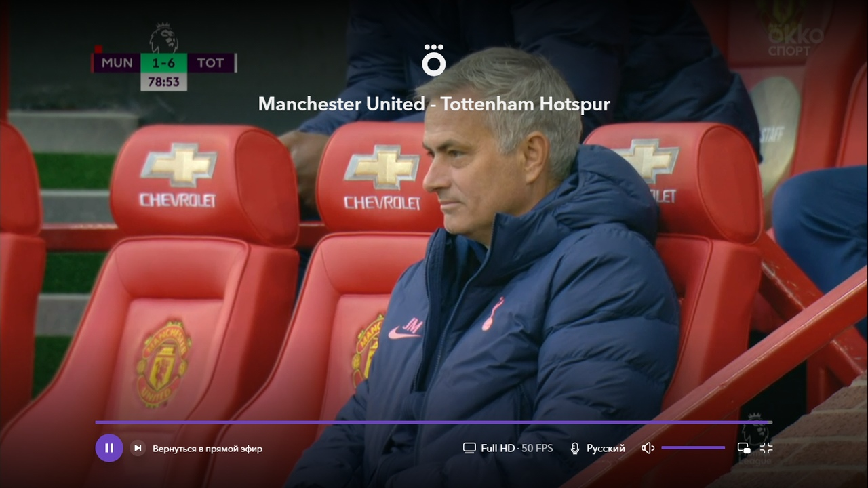Toggle picture-in-picture mode
The image size is (868, 488).
(744, 448)
